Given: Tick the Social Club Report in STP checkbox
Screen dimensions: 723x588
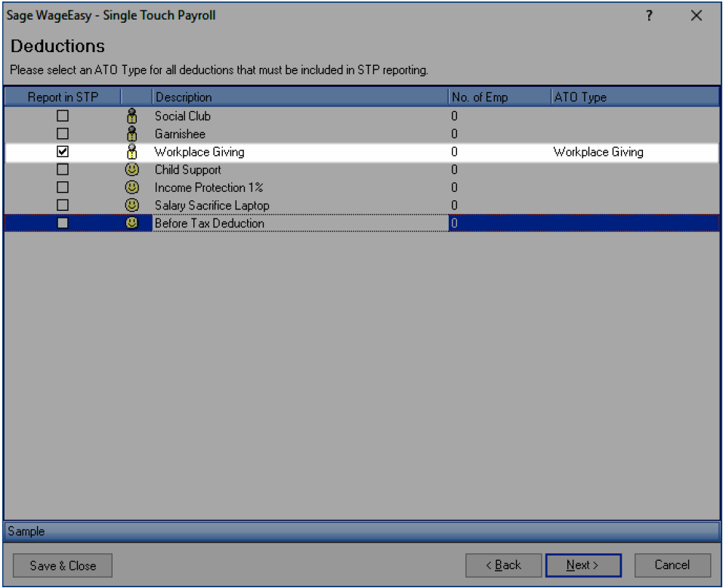Looking at the screenshot, I should (63, 116).
